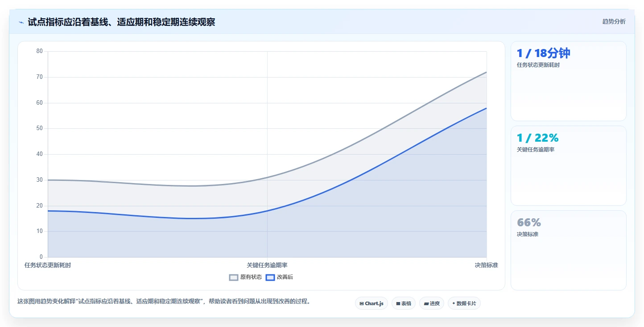Click the 任务状态更新耗时 x-axis label
Screen dimensions: 644x327
[x=48, y=265]
